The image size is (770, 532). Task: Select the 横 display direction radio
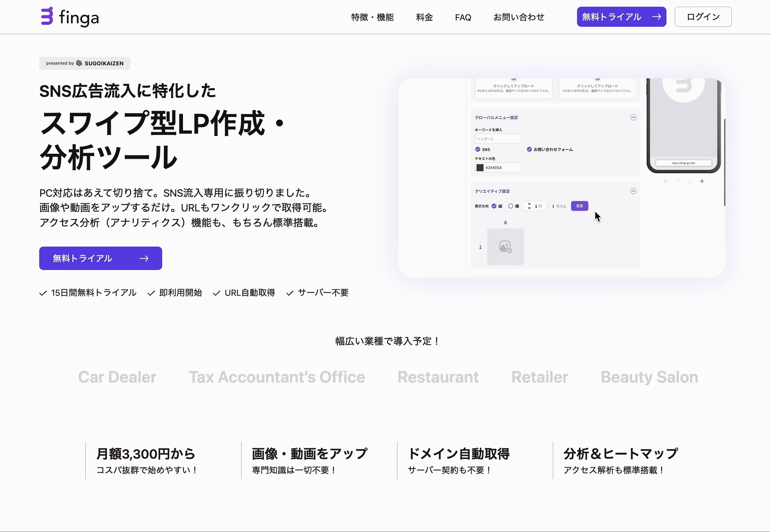pos(511,206)
